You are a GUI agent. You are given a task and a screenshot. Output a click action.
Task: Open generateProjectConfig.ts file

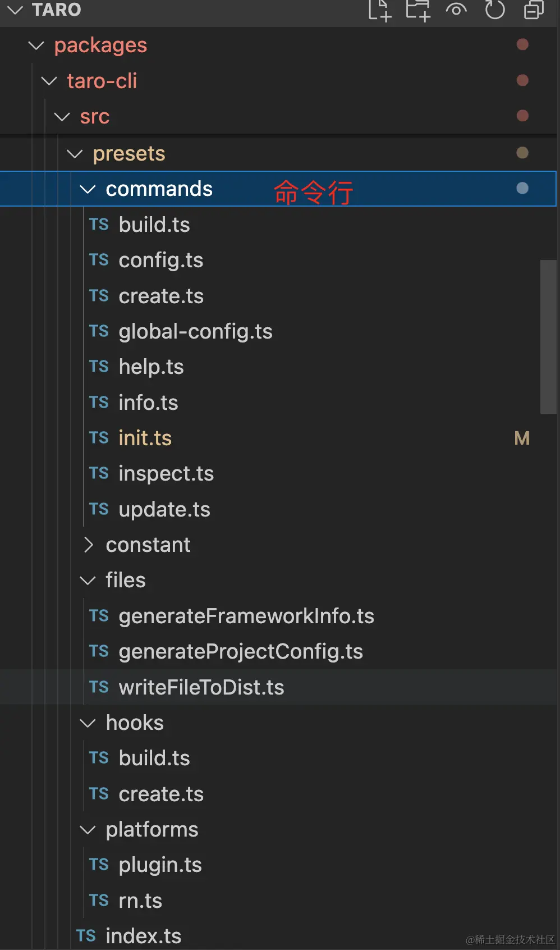coord(241,652)
